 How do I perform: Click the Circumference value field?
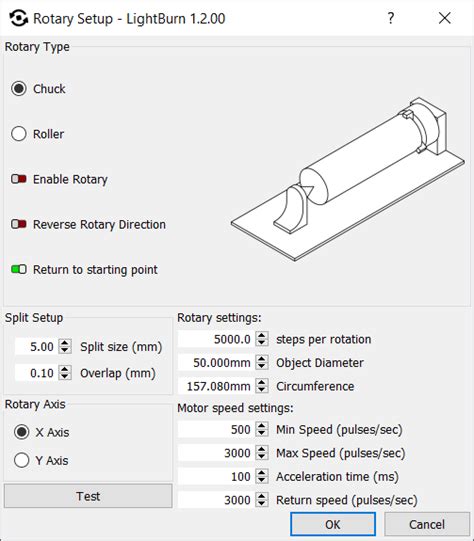click(x=217, y=386)
